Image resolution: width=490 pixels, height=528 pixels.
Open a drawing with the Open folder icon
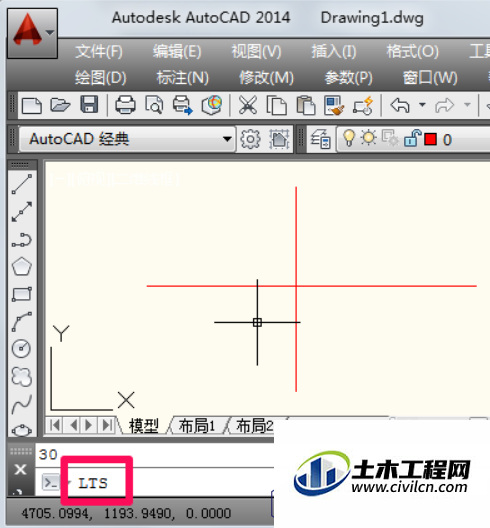(x=60, y=105)
